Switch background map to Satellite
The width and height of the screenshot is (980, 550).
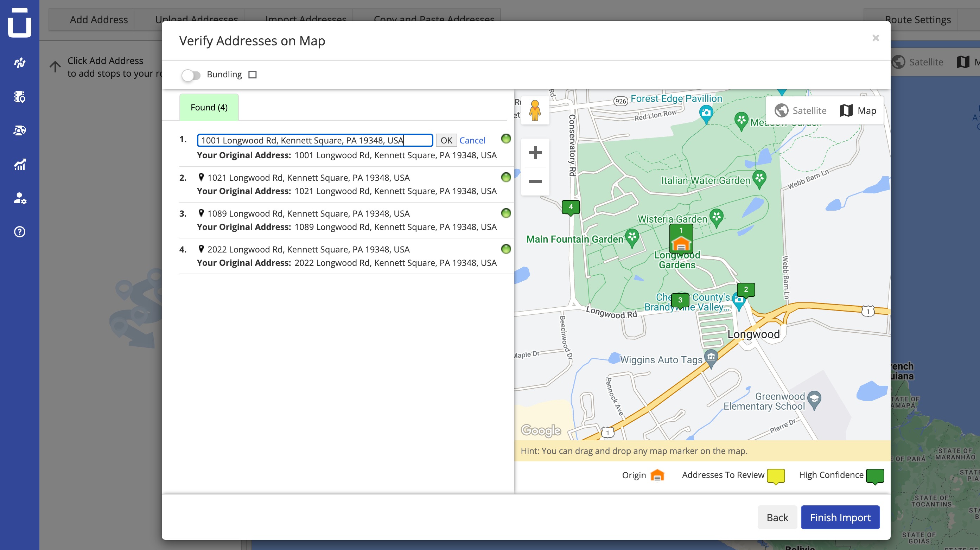pyautogui.click(x=918, y=62)
